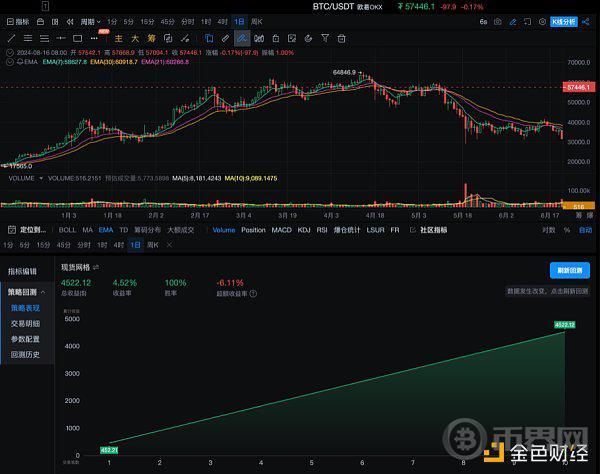Open the K线分析 button

(x=564, y=22)
